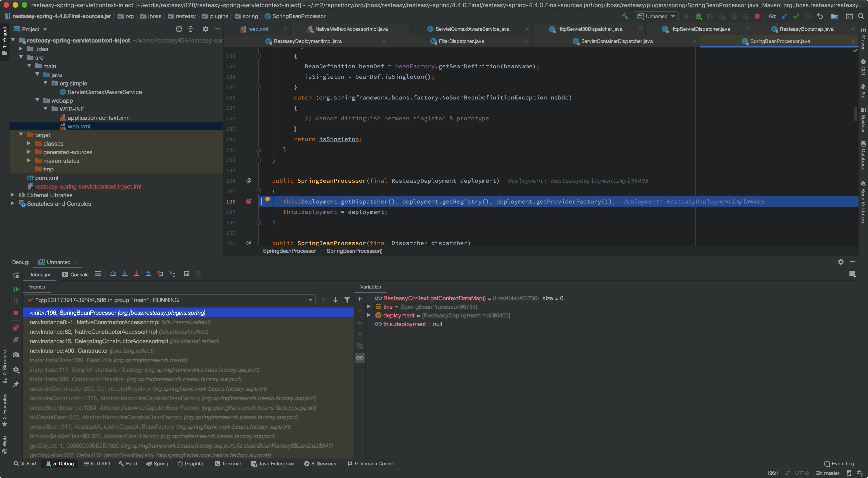The image size is (868, 478).
Task: Expand the deployment variable node
Action: (x=369, y=315)
